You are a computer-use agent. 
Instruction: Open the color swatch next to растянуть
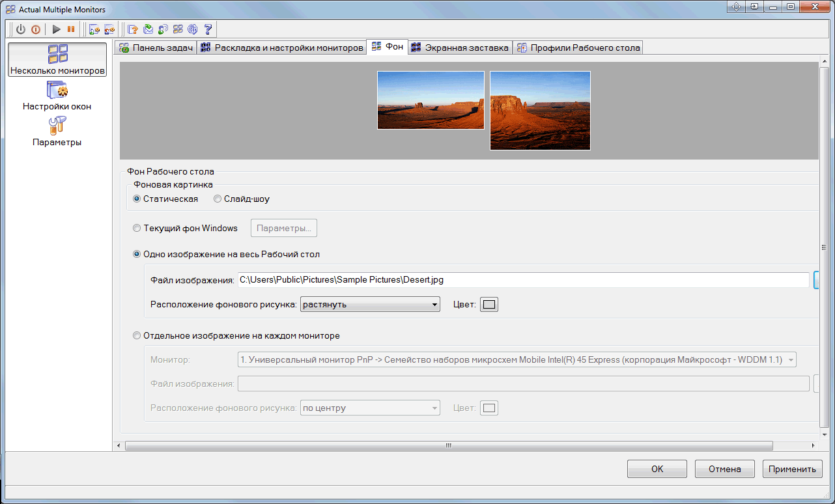coord(489,305)
